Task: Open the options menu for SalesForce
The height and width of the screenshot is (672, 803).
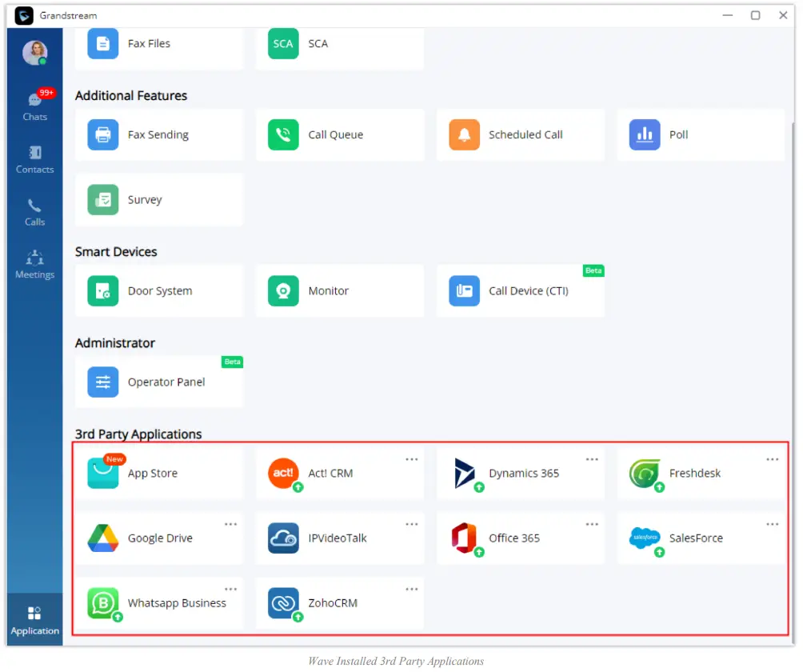Action: [x=772, y=524]
